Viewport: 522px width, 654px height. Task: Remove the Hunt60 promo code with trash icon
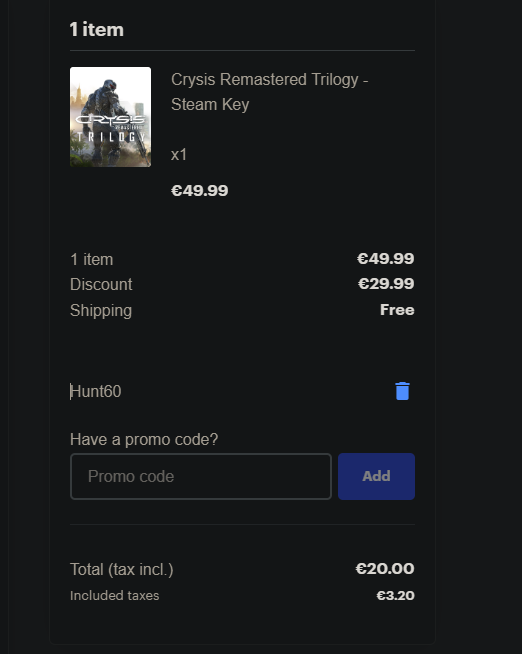coord(402,391)
